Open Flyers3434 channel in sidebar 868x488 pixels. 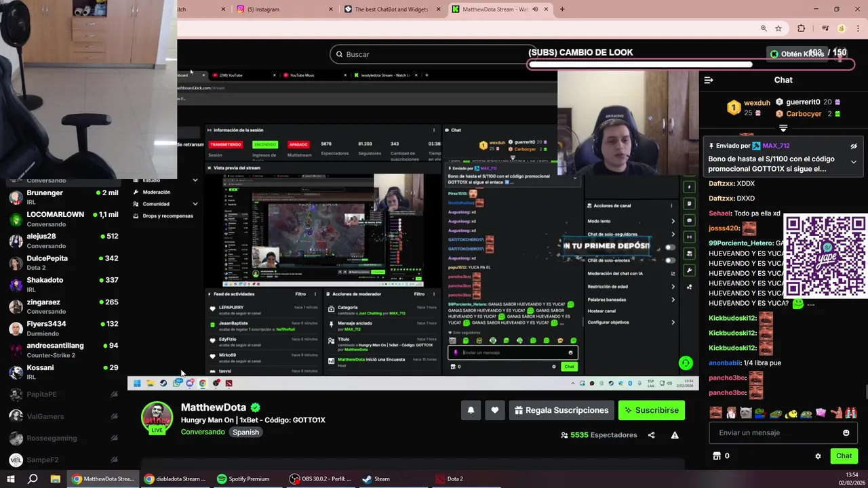[x=64, y=328]
